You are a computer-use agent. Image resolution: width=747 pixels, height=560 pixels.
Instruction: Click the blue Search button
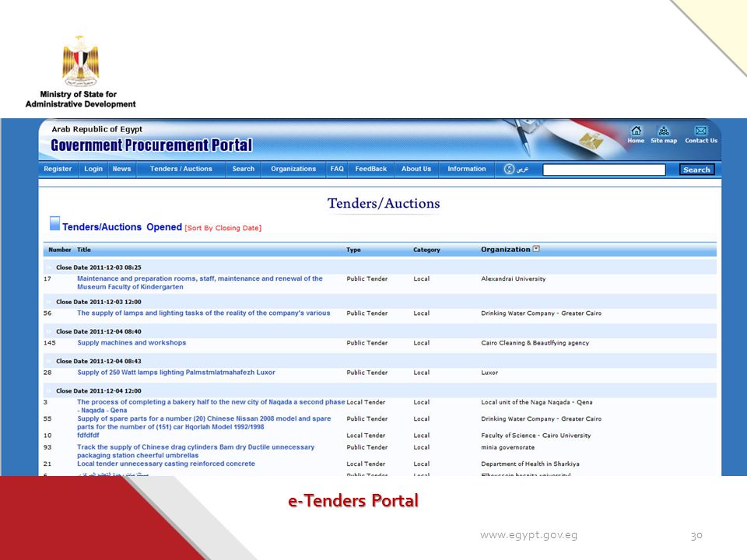coord(696,170)
